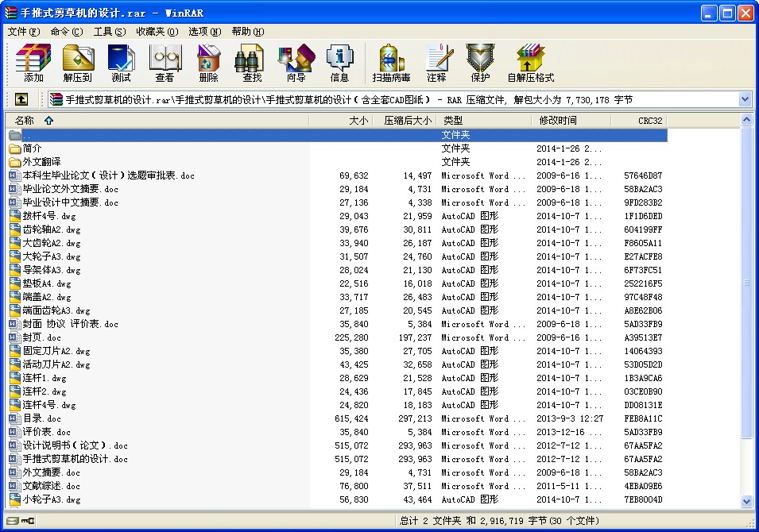Click the 测试 (Test) toolbar icon

click(x=122, y=64)
